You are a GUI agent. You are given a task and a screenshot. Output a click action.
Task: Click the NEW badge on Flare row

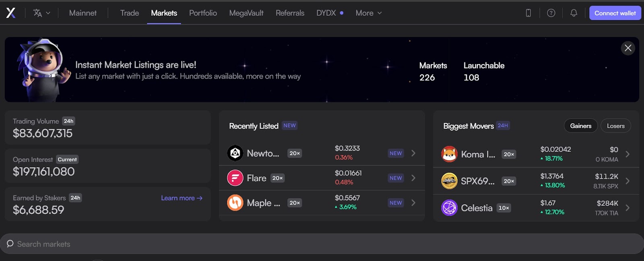[x=396, y=178]
